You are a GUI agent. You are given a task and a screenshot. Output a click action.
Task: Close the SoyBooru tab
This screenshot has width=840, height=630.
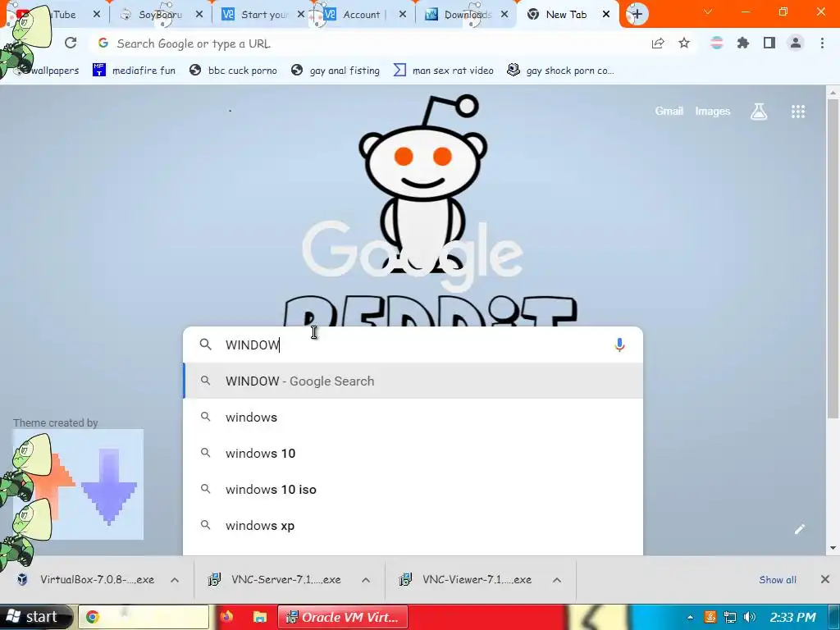pos(199,15)
